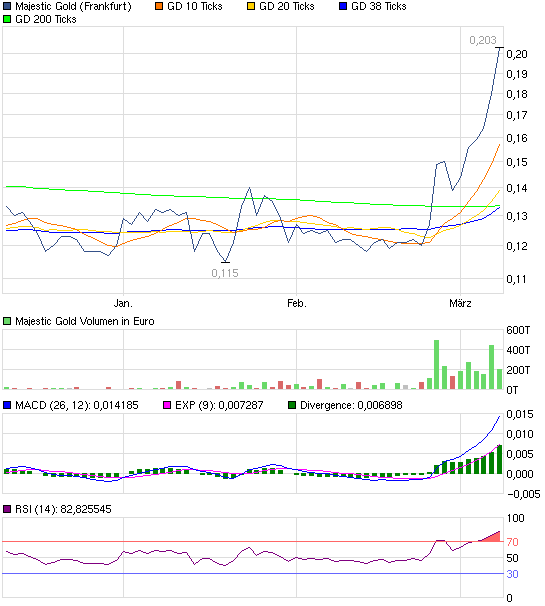This screenshot has width=545, height=606.
Task: Click the 0,18 price axis value
Action: pos(517,94)
